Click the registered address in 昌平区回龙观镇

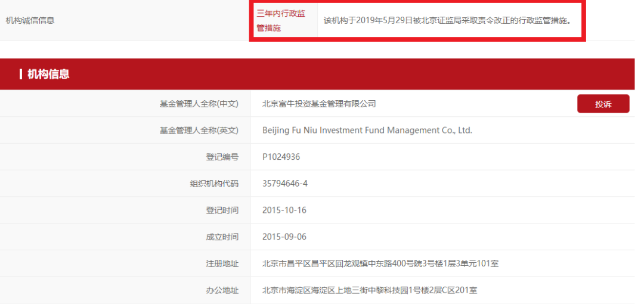pos(380,263)
